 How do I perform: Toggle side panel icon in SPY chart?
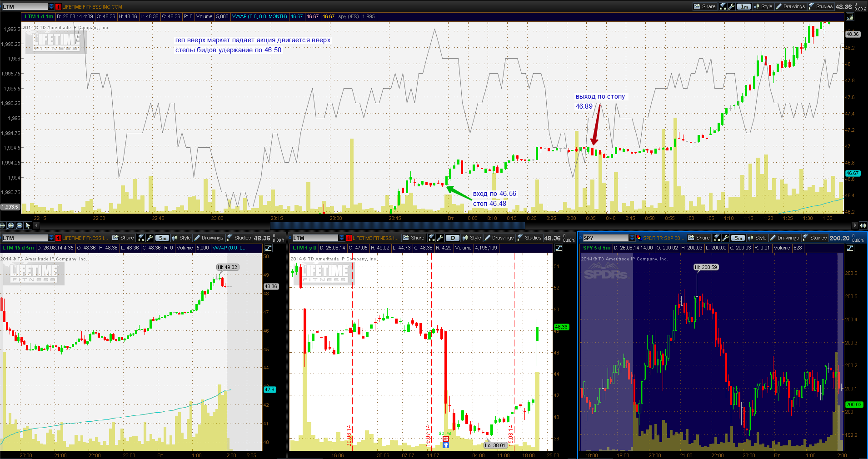pos(850,248)
